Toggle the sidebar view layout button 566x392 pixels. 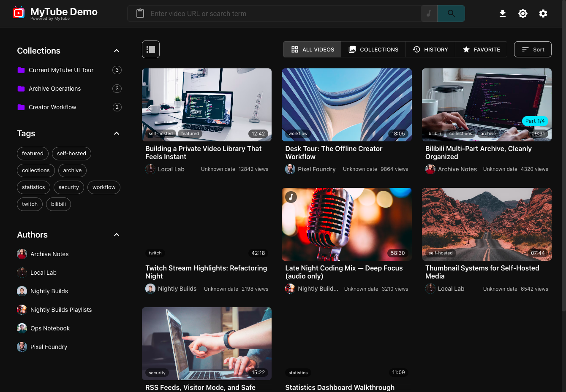click(151, 49)
